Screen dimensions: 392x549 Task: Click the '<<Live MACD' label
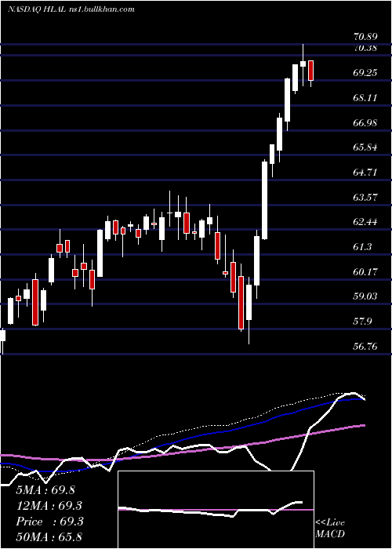tap(330, 528)
